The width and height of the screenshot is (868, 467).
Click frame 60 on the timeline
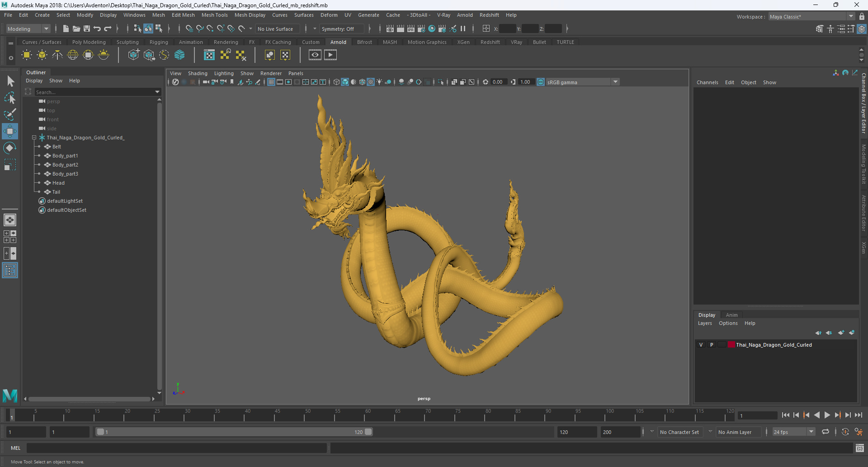pos(364,415)
